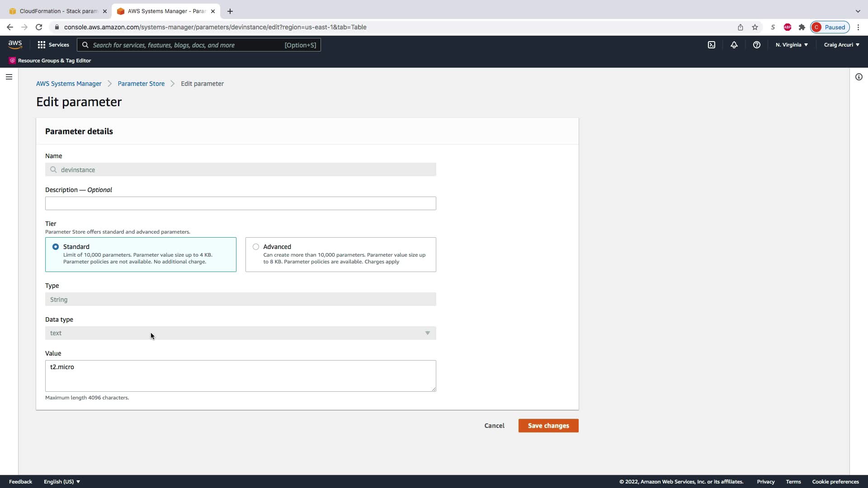Open the N. Virginia region dropdown
Screen dimensions: 868x488
[x=792, y=45]
